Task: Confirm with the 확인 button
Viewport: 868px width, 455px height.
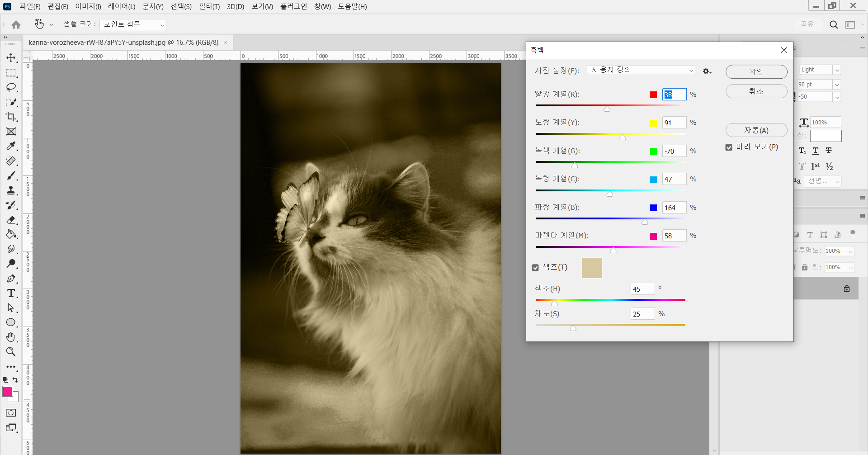Action: pyautogui.click(x=756, y=71)
